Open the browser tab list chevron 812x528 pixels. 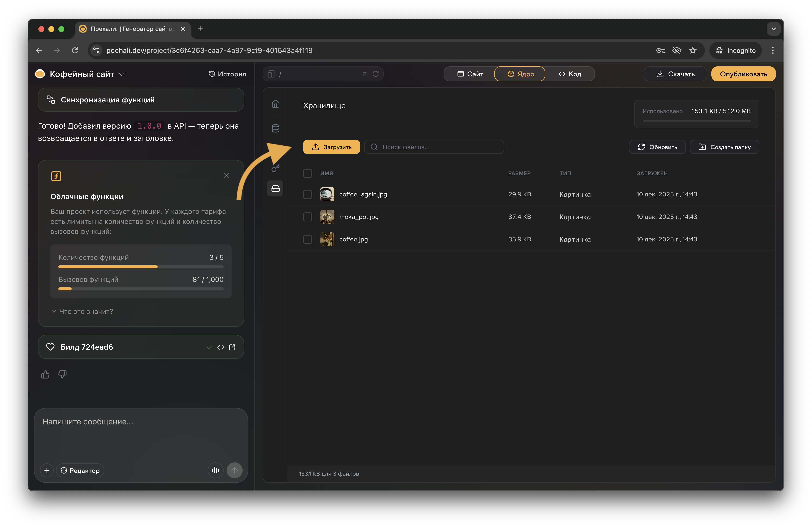coord(773,29)
